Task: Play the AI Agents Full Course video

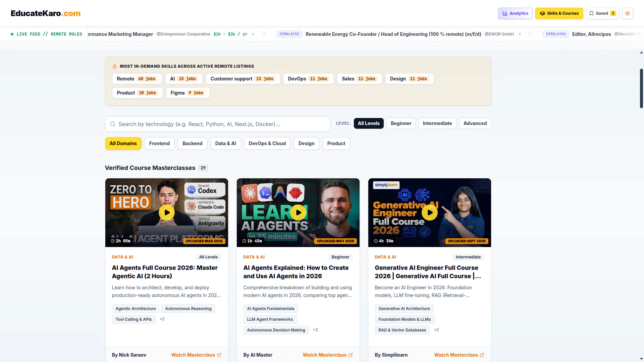Action: [x=167, y=213]
